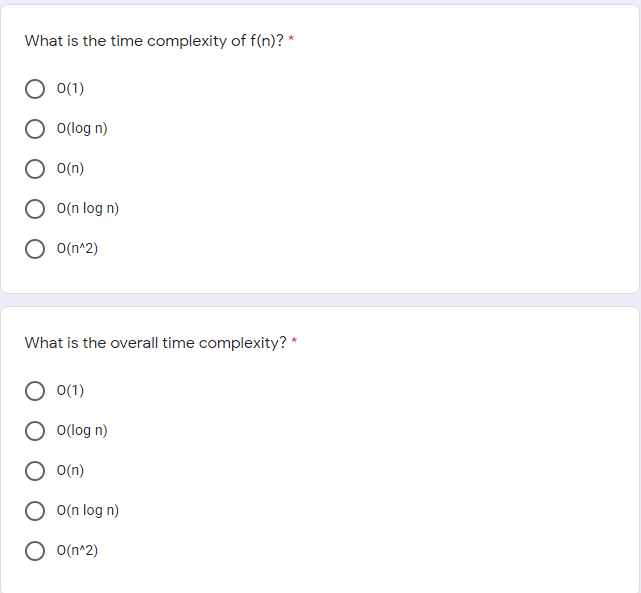Choose O(log n) for overall complexity
The width and height of the screenshot is (641, 593).
click(x=35, y=431)
